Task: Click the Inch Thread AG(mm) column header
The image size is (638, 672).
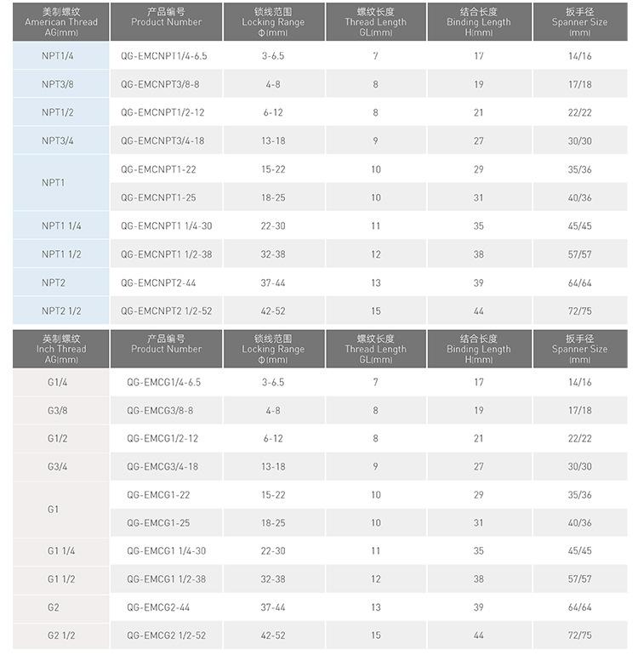Action: (x=61, y=349)
